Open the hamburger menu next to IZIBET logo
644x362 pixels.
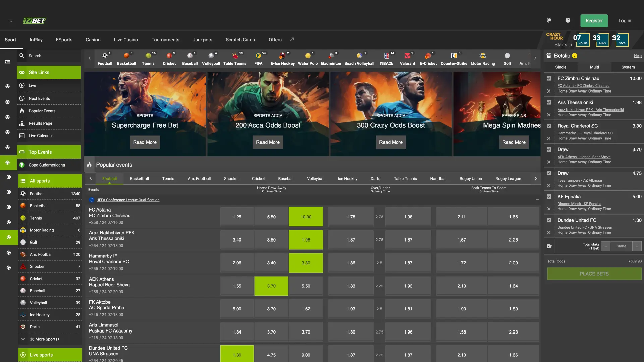[x=10, y=20]
